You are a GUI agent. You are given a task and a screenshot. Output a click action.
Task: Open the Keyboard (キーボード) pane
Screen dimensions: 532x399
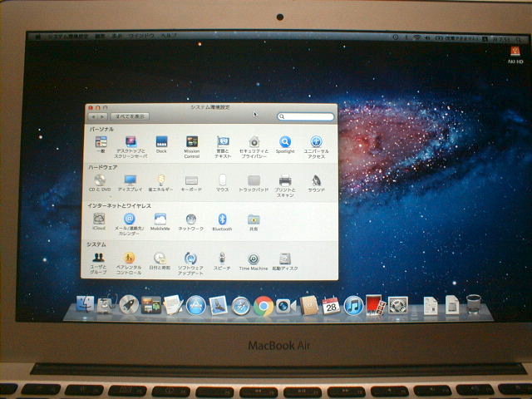(x=191, y=183)
